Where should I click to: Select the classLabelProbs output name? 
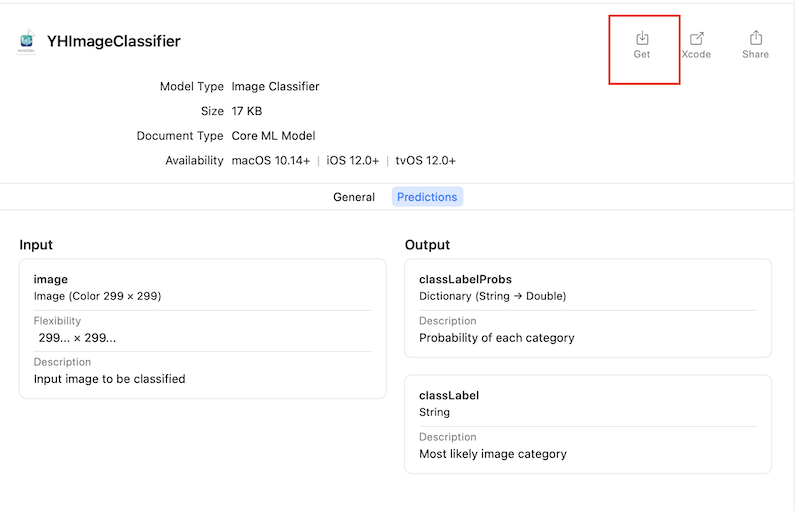click(465, 280)
